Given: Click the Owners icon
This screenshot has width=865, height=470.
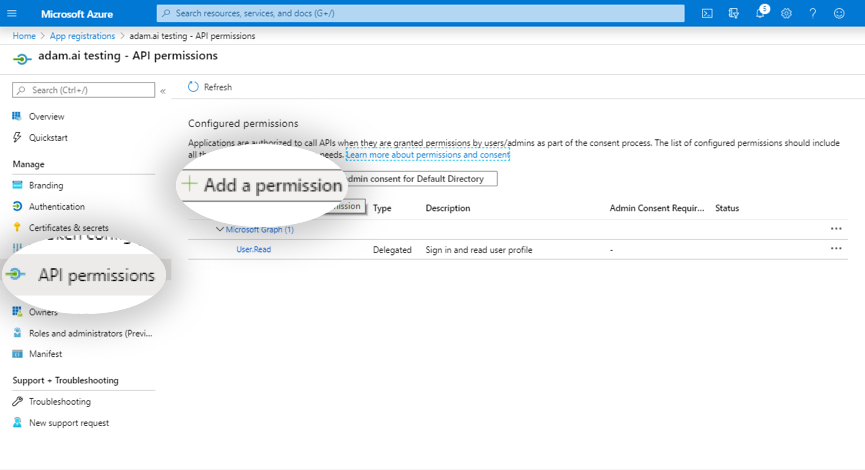Looking at the screenshot, I should [17, 311].
